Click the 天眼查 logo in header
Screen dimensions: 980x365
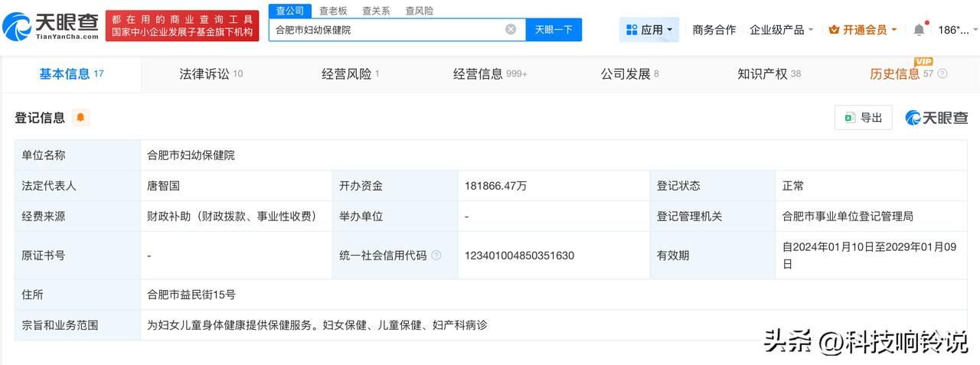click(x=51, y=27)
